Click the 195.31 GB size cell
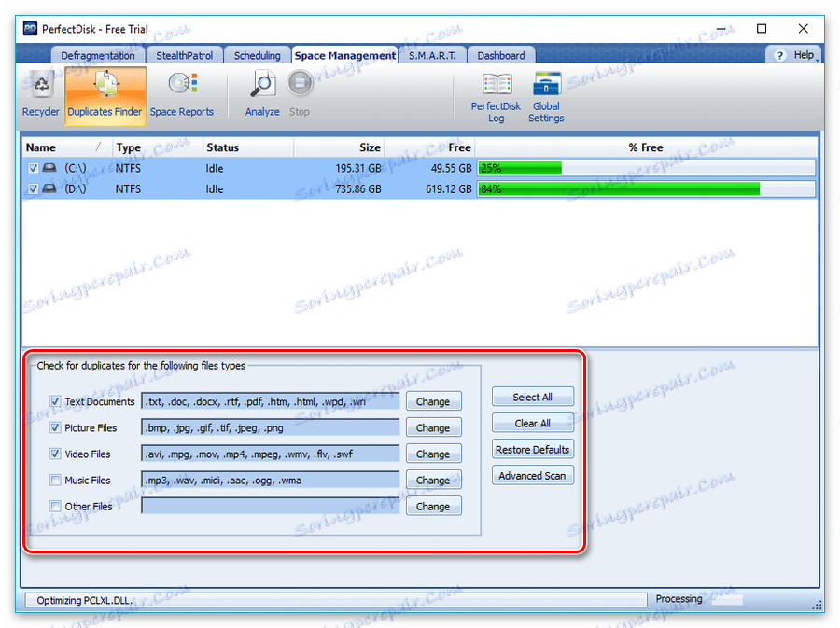This screenshot has height=628, width=840. [x=358, y=168]
